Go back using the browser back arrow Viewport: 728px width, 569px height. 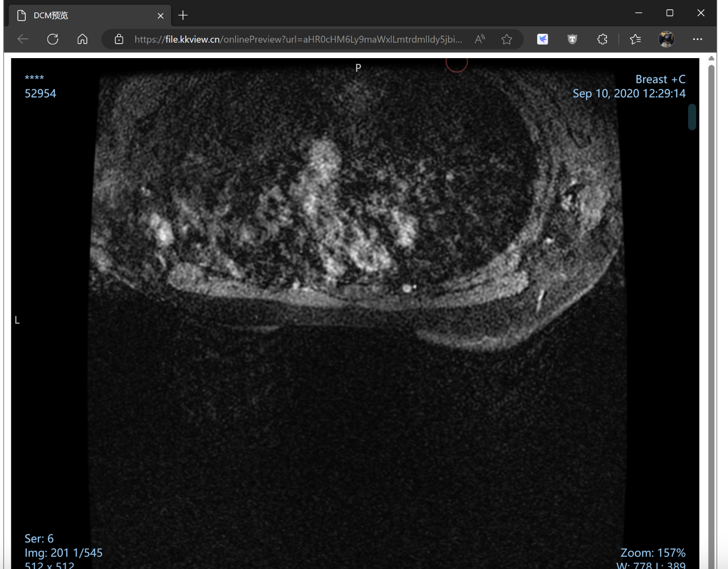pos(23,39)
